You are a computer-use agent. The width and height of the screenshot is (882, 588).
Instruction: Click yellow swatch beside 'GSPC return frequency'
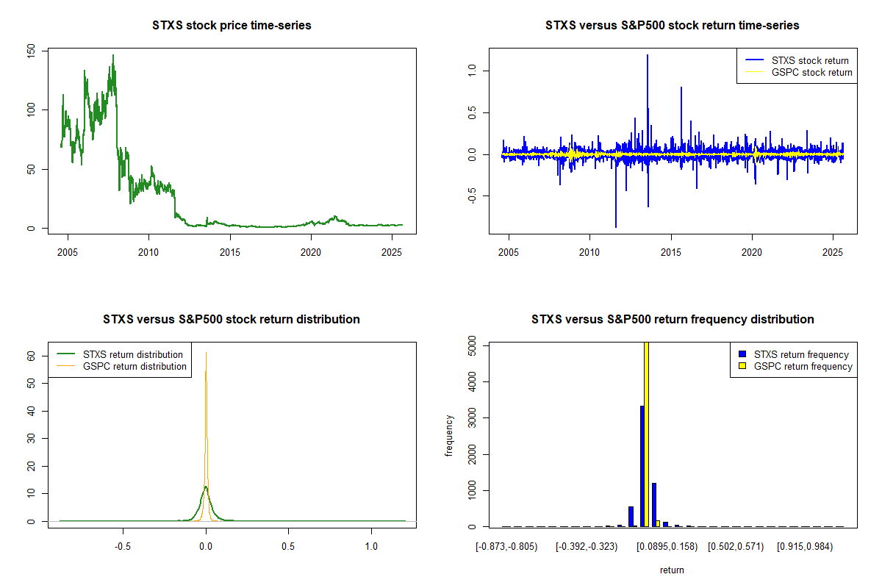coord(742,366)
